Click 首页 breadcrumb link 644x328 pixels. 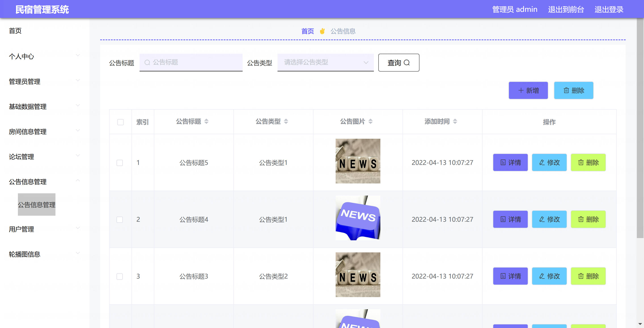(x=307, y=31)
